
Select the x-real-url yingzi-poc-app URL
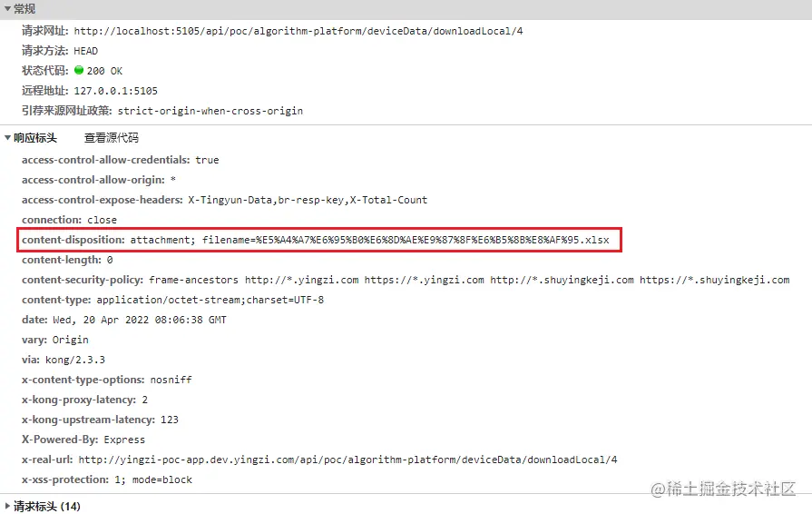coord(348,460)
